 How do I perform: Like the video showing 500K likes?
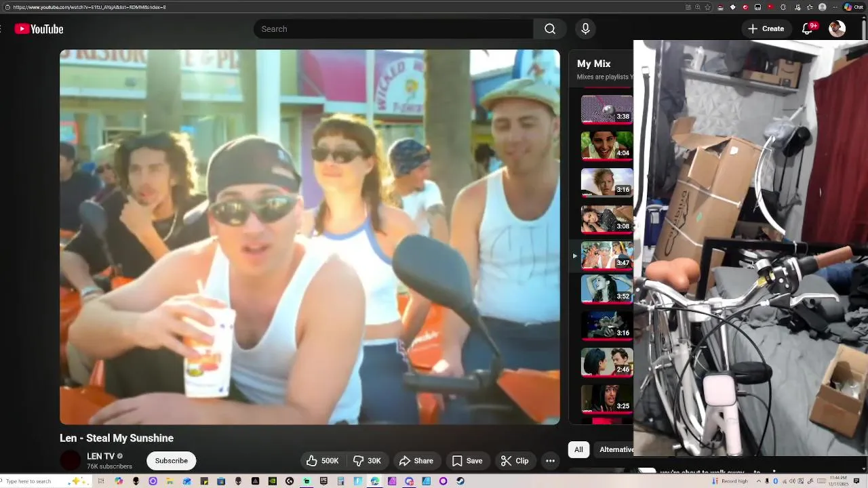pos(323,461)
